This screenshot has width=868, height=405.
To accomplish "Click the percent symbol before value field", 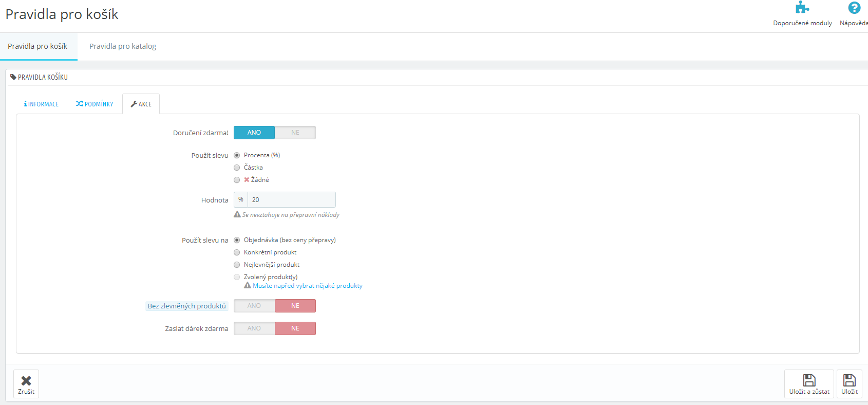I will tap(241, 199).
